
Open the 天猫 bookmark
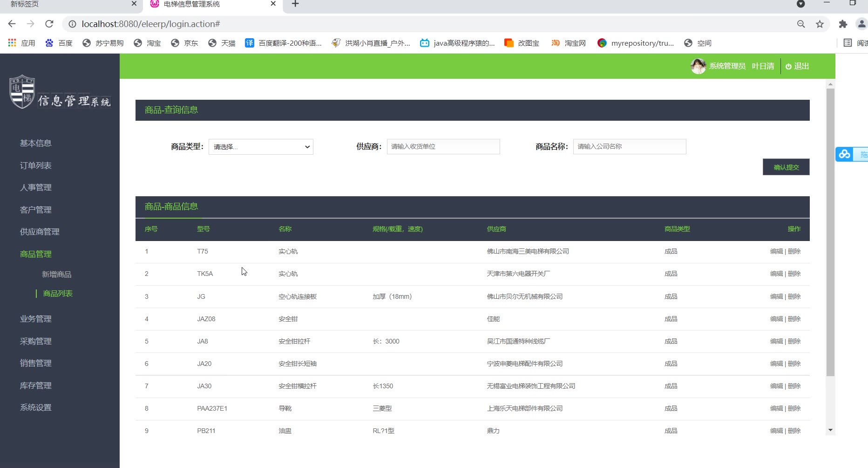(x=222, y=43)
